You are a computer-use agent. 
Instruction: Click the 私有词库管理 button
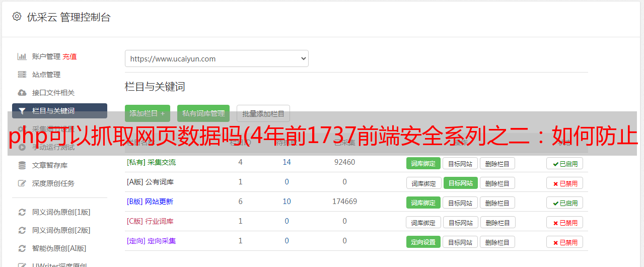click(203, 113)
